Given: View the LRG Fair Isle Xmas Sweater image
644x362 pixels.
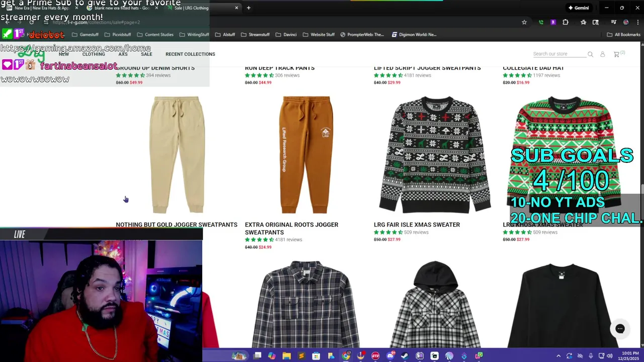Looking at the screenshot, I should click(435, 155).
